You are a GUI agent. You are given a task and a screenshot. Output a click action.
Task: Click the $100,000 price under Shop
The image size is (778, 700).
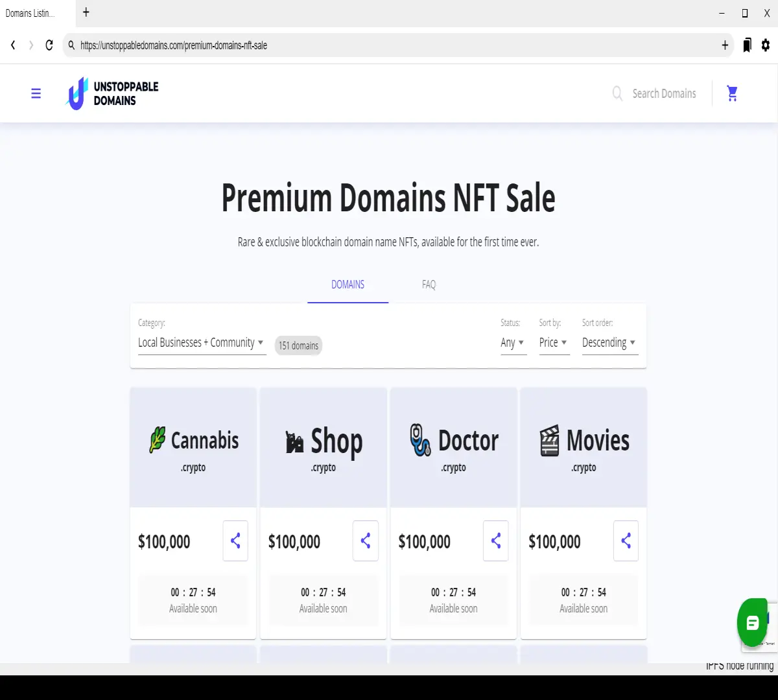point(294,542)
